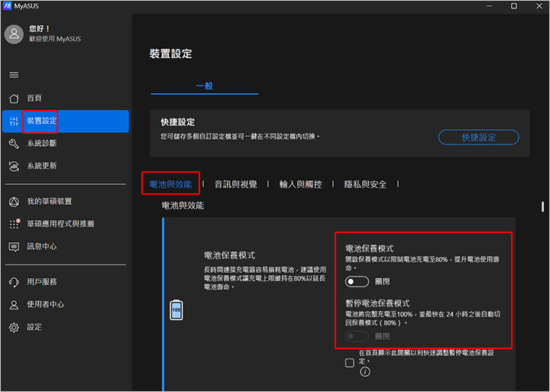Open 用戶服務
The image size is (550, 392).
(66, 282)
